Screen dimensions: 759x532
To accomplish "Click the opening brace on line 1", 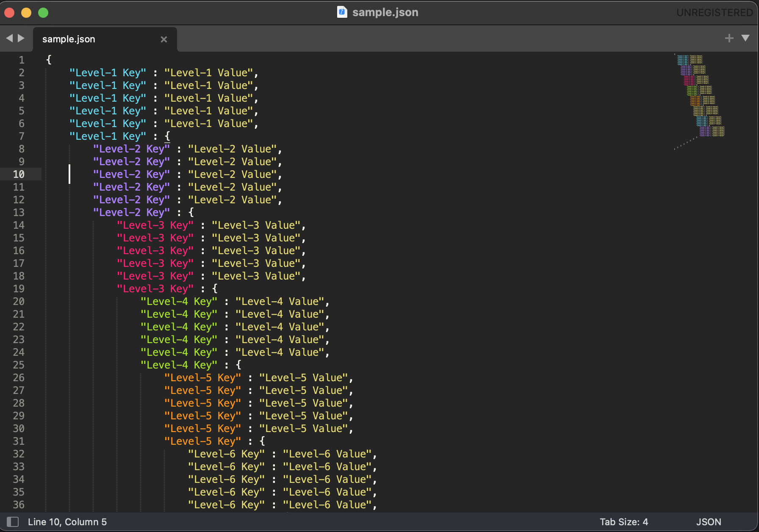I will pos(49,60).
